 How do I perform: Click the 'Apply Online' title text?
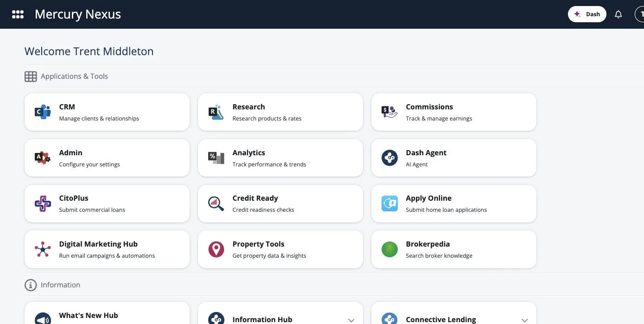point(428,198)
